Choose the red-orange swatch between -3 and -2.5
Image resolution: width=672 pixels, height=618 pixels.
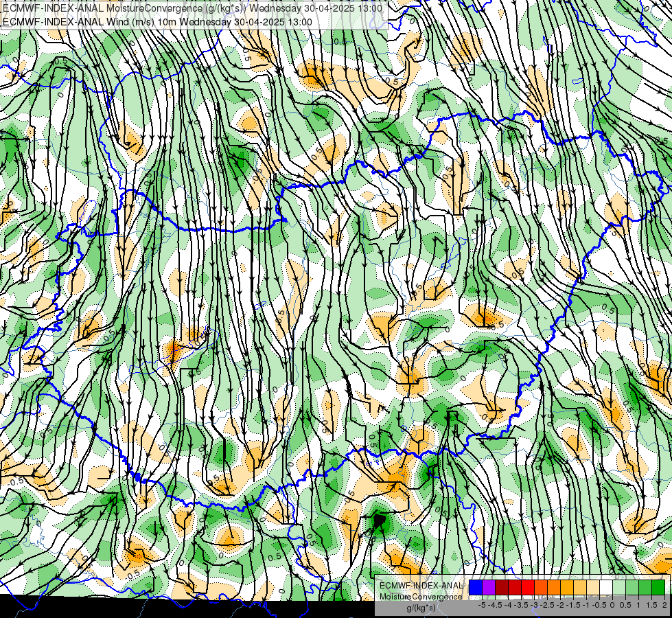[541, 587]
